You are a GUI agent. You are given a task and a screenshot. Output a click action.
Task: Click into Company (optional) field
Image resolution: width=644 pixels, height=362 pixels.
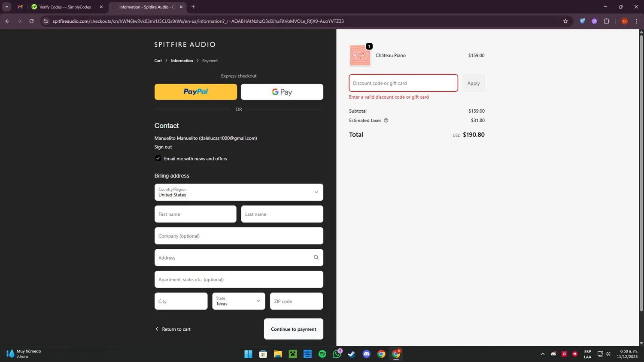tap(239, 236)
